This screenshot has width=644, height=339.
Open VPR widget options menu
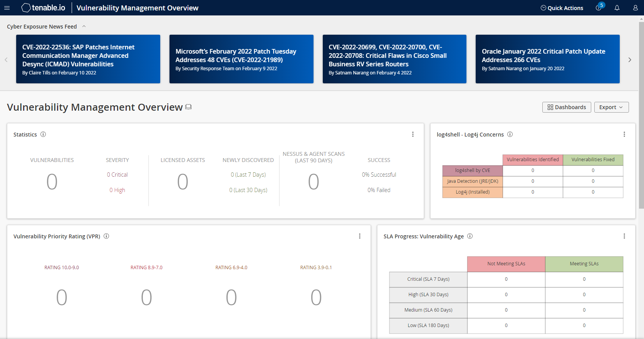pyautogui.click(x=360, y=236)
